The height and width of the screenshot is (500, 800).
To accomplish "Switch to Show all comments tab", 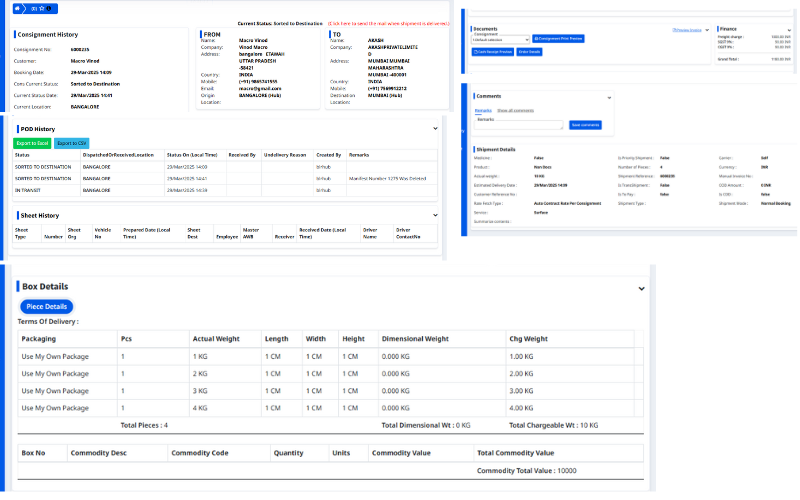I will pos(515,109).
